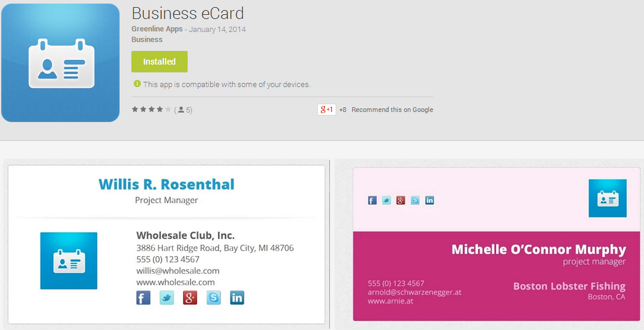Open the Business category link
The height and width of the screenshot is (330, 644).
click(147, 40)
